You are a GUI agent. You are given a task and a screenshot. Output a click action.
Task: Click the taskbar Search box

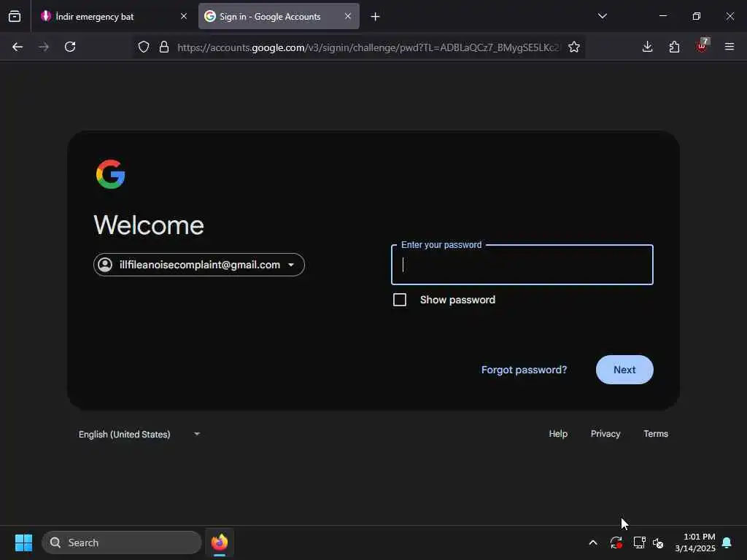point(122,542)
